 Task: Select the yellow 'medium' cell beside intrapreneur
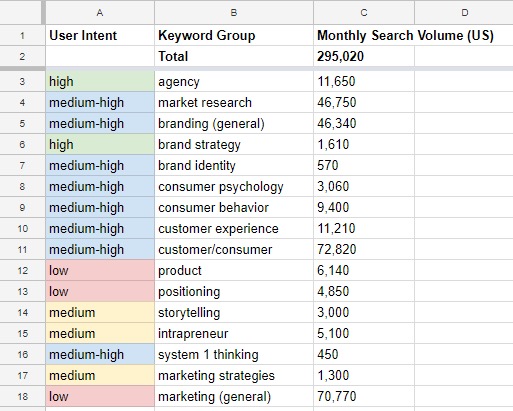point(100,333)
